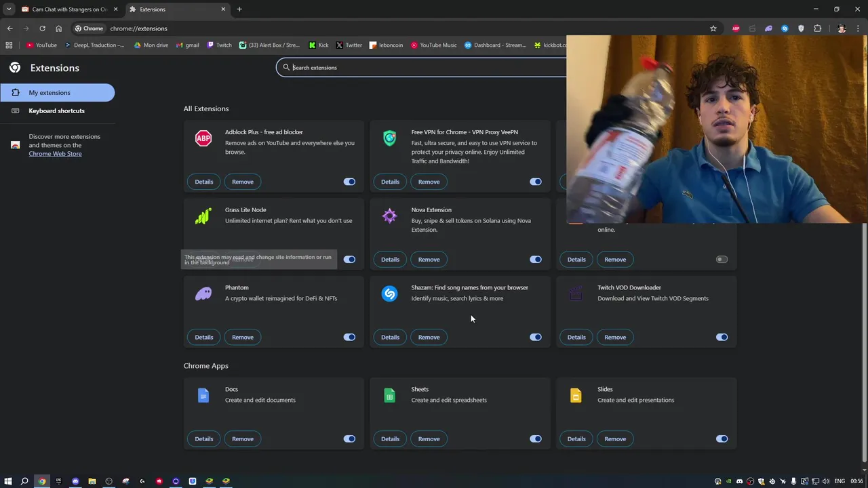The image size is (868, 488).
Task: Remove the Shazam extension
Action: 429,337
